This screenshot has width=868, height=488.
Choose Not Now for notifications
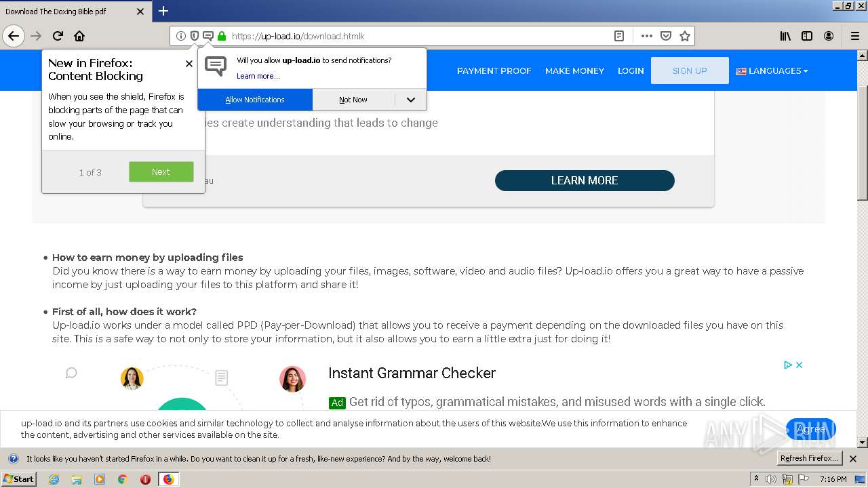(x=353, y=100)
